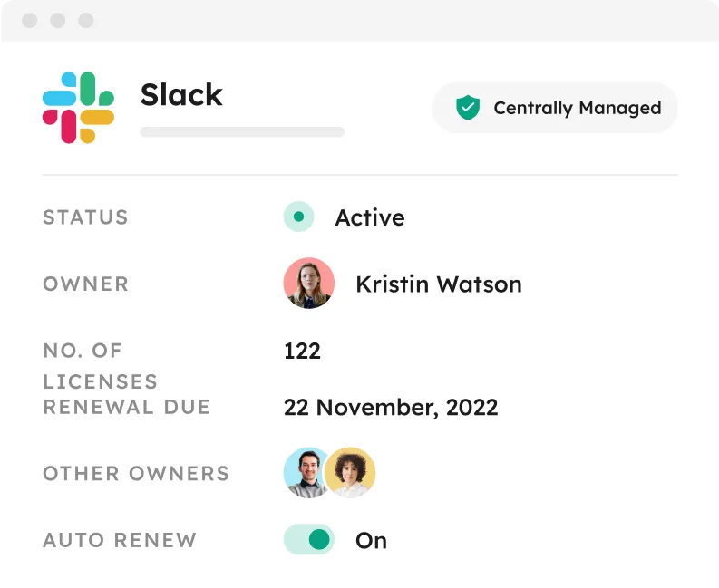Click the OWNER label
The image size is (719, 588).
point(86,284)
